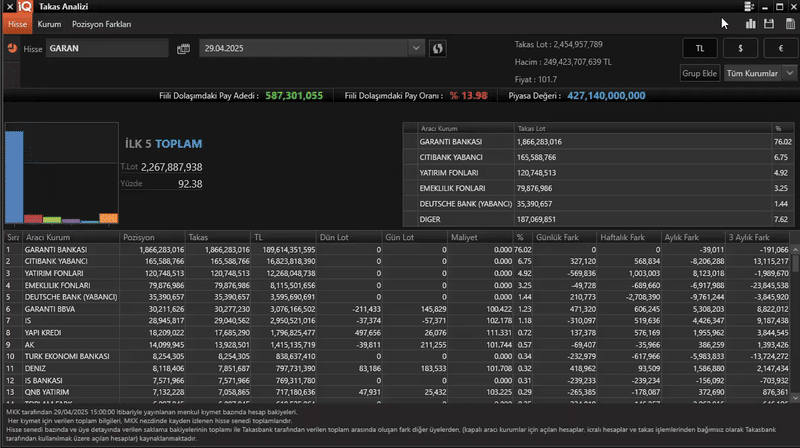This screenshot has height=448, width=800.
Task: Select the DENIZ row
Action: point(398,368)
